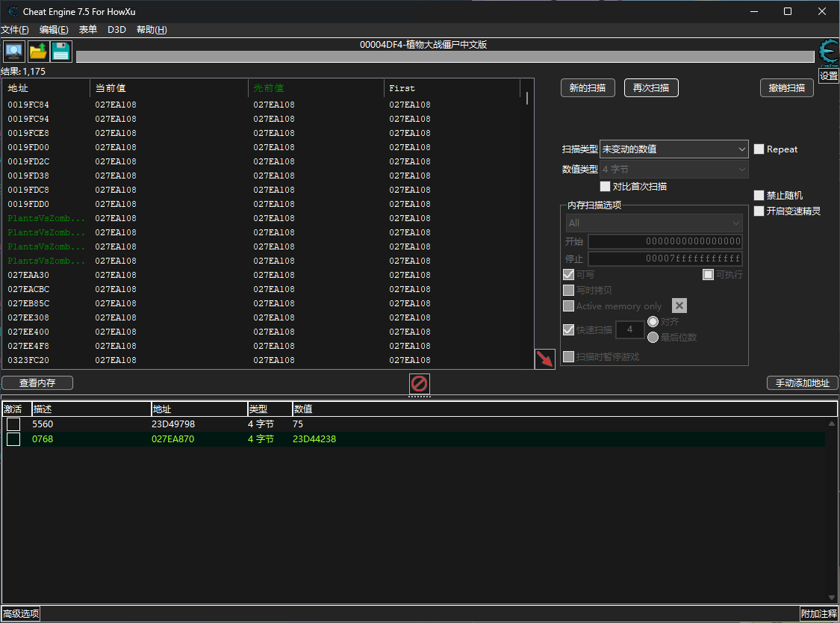Image resolution: width=840 pixels, height=623 pixels.
Task: Click the Cheat Engine title bar icon
Action: pos(13,11)
